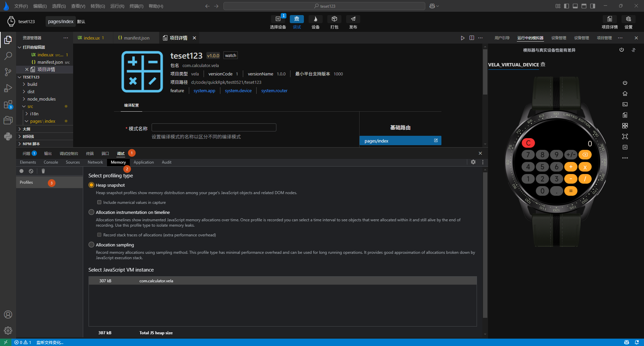Select Allocation instrumentation on timeline radio
The image size is (644, 346).
(91, 212)
